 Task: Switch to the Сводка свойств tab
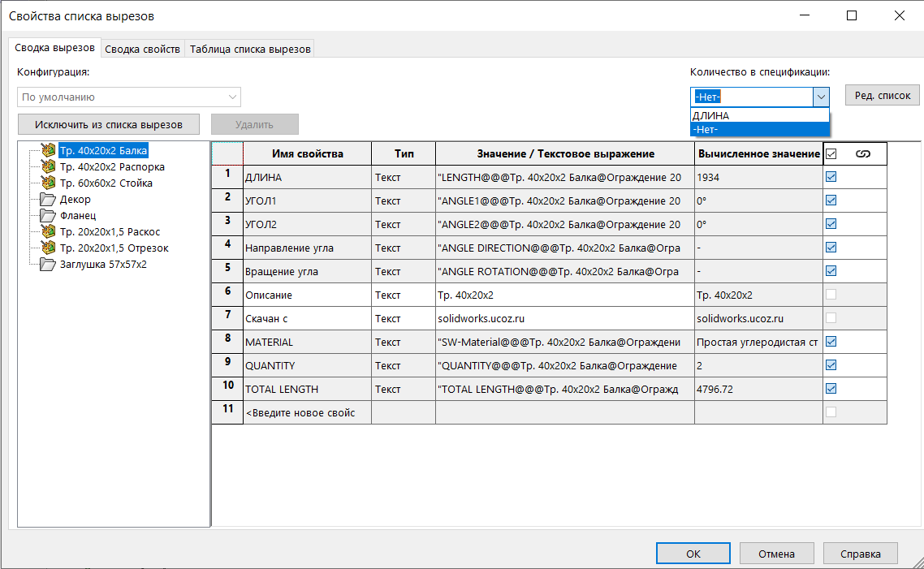tap(143, 49)
